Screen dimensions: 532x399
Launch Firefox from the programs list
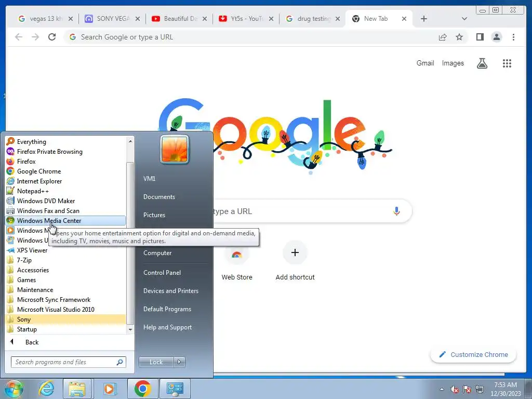tap(65, 161)
